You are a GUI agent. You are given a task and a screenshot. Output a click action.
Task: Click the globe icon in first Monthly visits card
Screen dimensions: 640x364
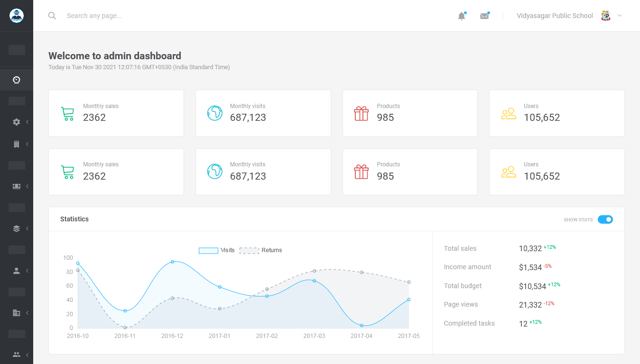(215, 113)
